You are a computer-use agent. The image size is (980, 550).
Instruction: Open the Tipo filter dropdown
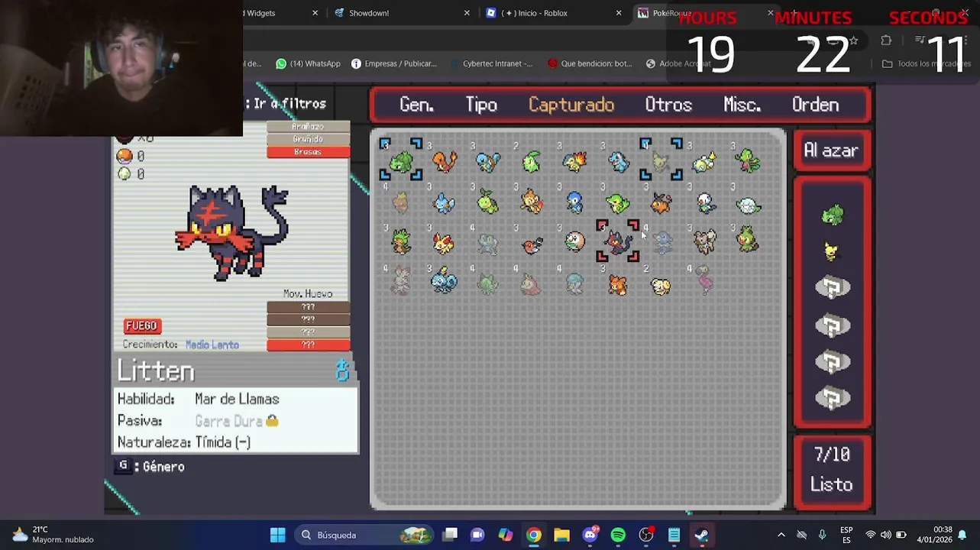pos(481,105)
